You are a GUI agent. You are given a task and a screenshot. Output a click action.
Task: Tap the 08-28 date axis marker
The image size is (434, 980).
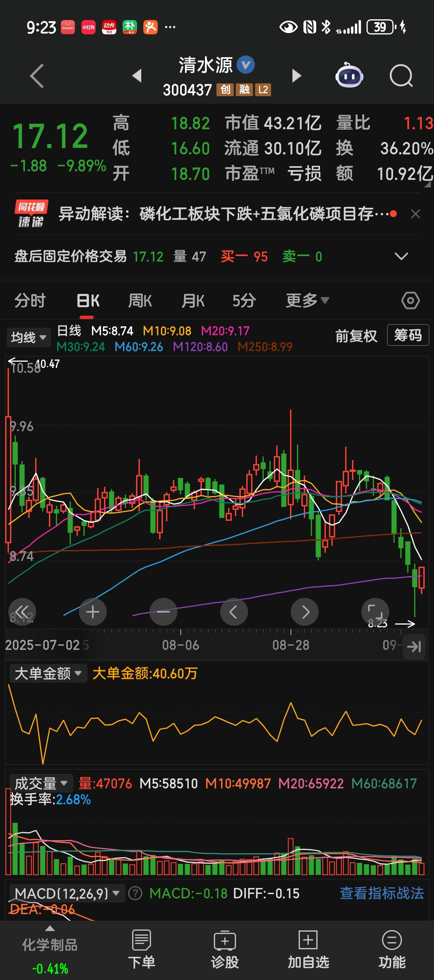click(291, 645)
